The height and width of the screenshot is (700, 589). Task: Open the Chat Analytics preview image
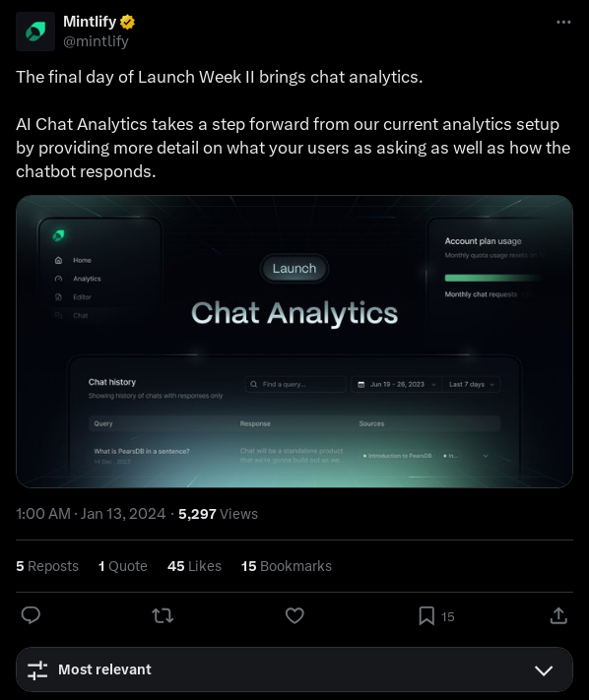point(294,342)
